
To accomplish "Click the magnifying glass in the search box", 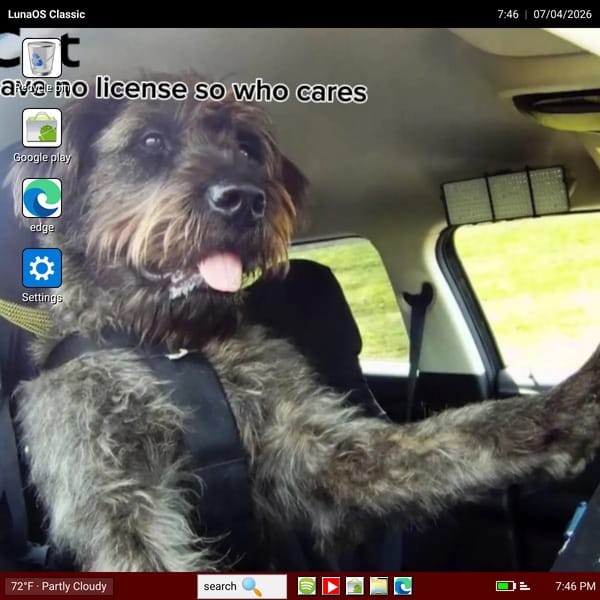I will click(x=252, y=586).
